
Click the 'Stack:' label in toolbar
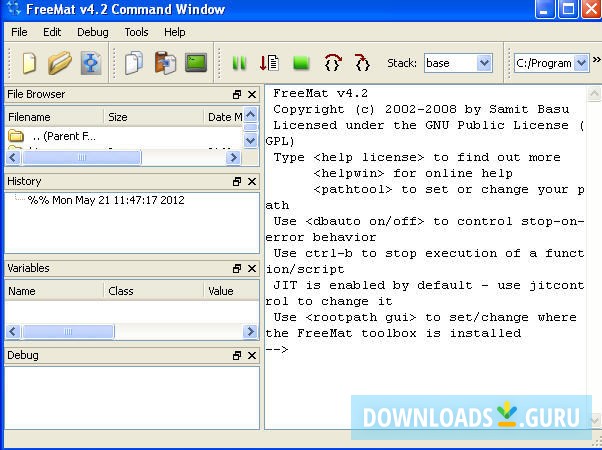[x=402, y=63]
